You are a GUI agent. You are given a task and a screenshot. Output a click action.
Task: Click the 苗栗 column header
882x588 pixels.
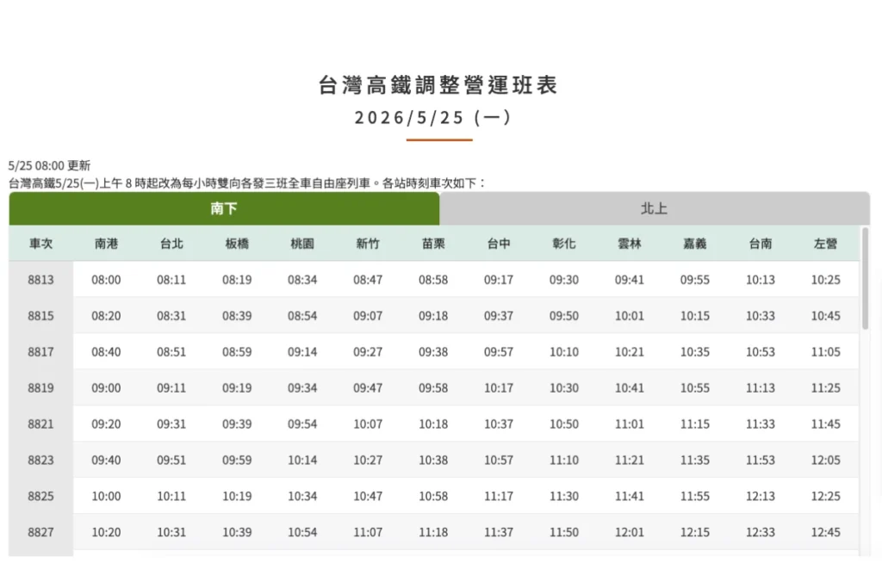pyautogui.click(x=433, y=244)
